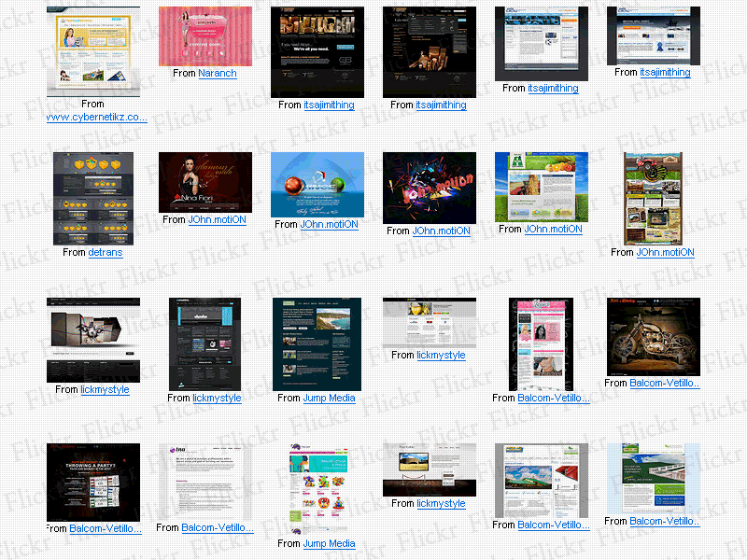Open the motorcycle design thumbnail
Image resolution: width=747 pixels, height=560 pixels.
653,336
